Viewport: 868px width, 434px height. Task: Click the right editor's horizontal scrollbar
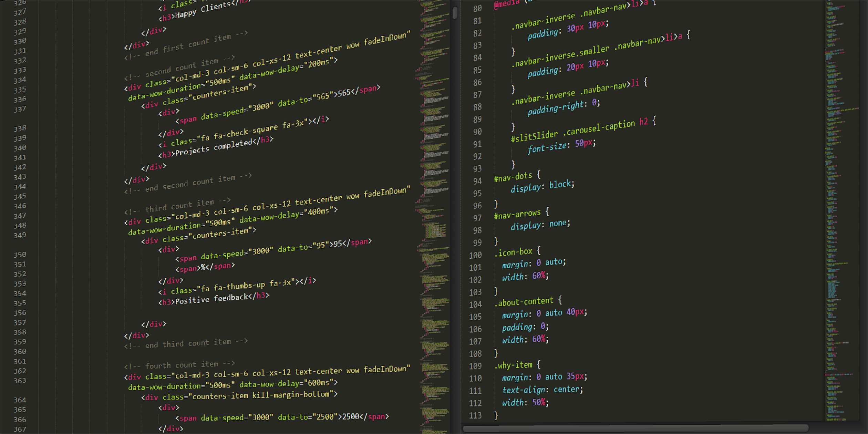[x=635, y=429]
